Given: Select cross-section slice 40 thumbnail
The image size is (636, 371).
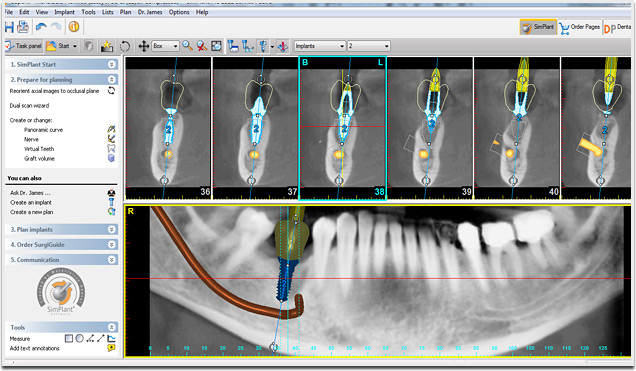Looking at the screenshot, I should [x=517, y=128].
